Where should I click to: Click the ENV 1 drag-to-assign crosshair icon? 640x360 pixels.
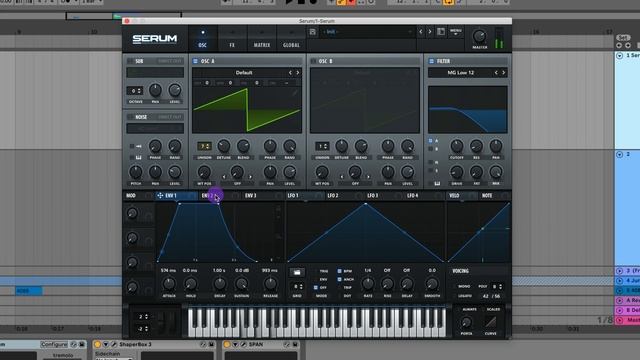pos(160,196)
